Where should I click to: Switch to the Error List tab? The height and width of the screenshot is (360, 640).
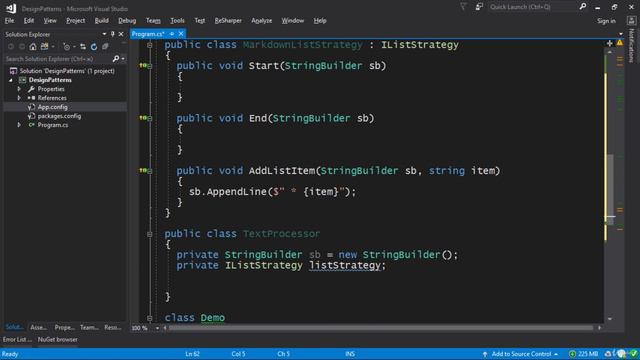coord(17,339)
